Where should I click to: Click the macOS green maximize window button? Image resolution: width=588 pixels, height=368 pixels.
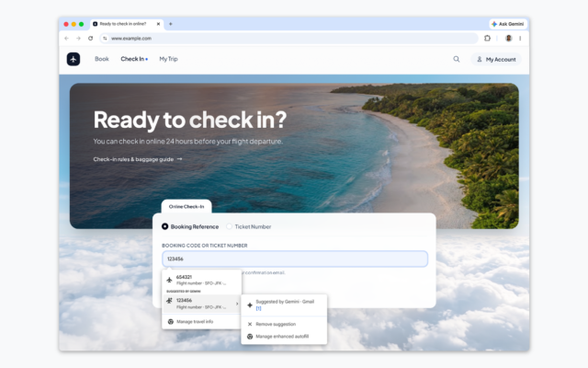click(x=82, y=24)
